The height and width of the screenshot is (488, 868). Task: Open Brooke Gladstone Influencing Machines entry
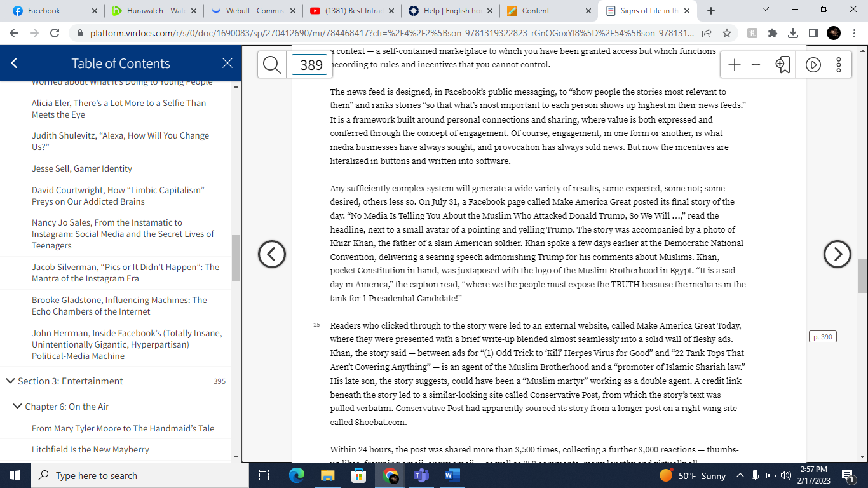119,306
